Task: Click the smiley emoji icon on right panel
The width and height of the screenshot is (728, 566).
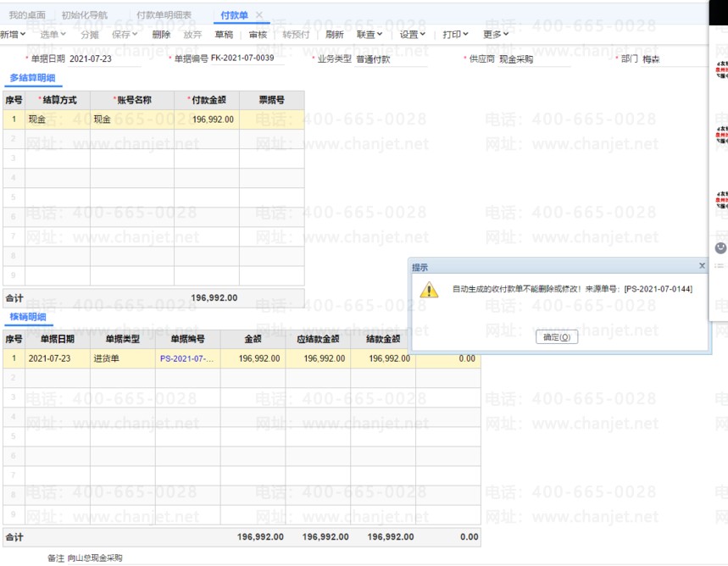Action: click(x=721, y=248)
